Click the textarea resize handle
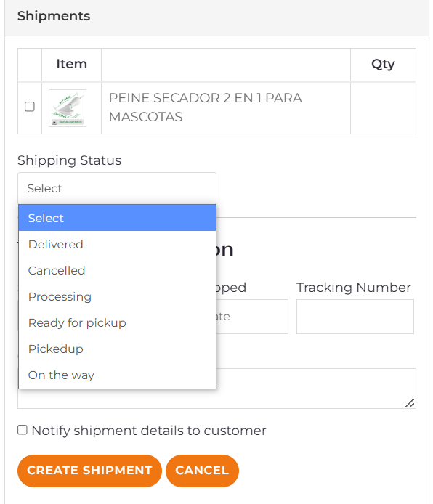Viewport: 433px width, 504px height. 410,403
